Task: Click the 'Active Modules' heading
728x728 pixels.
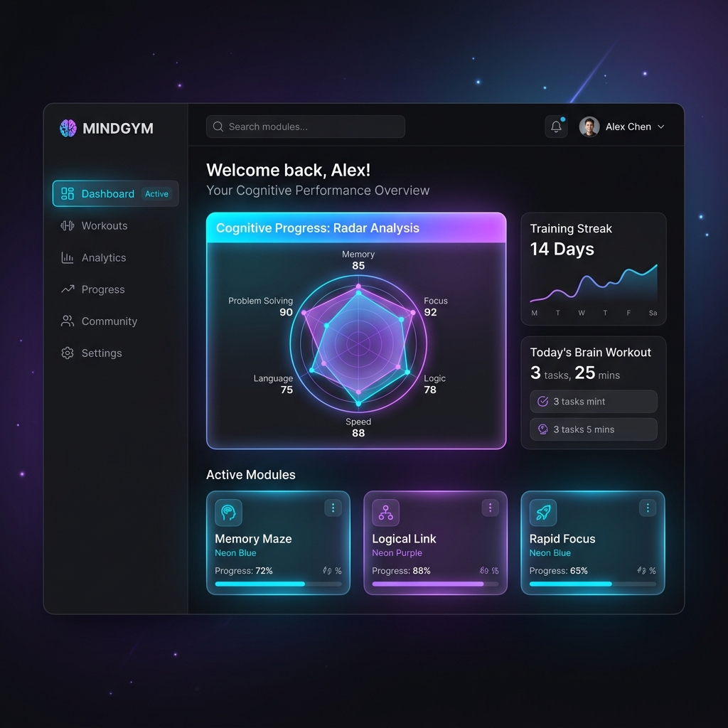Action: click(251, 474)
